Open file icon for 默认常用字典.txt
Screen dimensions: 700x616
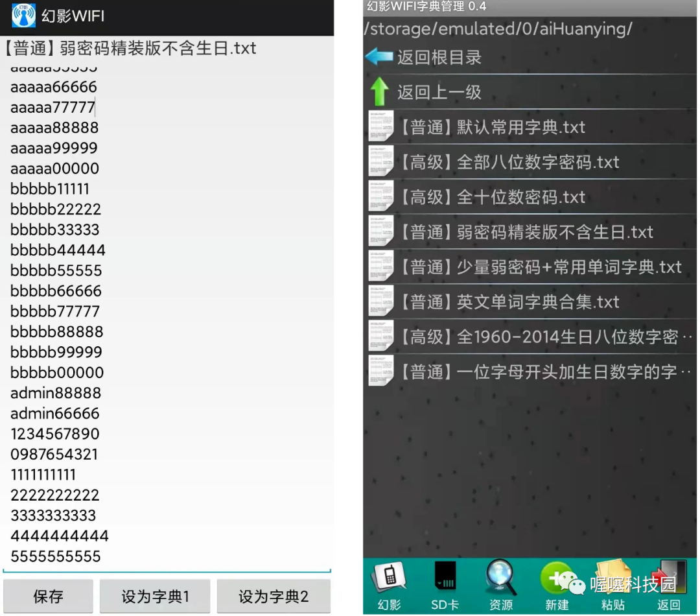(381, 127)
